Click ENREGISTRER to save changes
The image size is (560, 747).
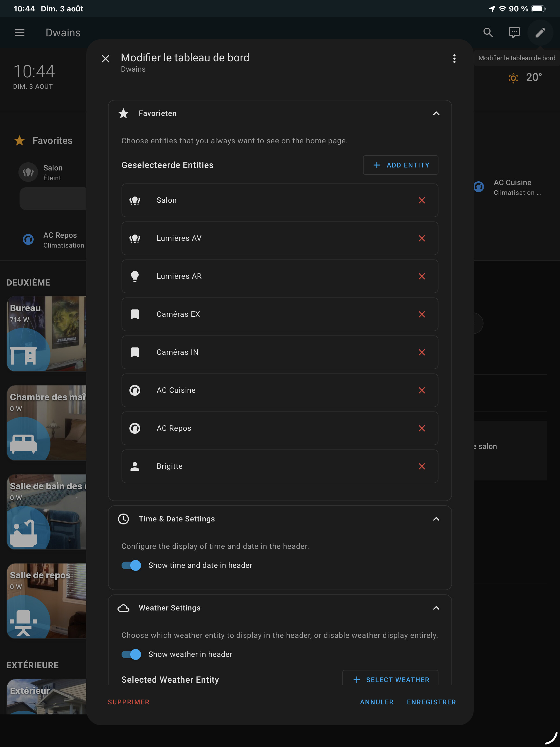431,702
